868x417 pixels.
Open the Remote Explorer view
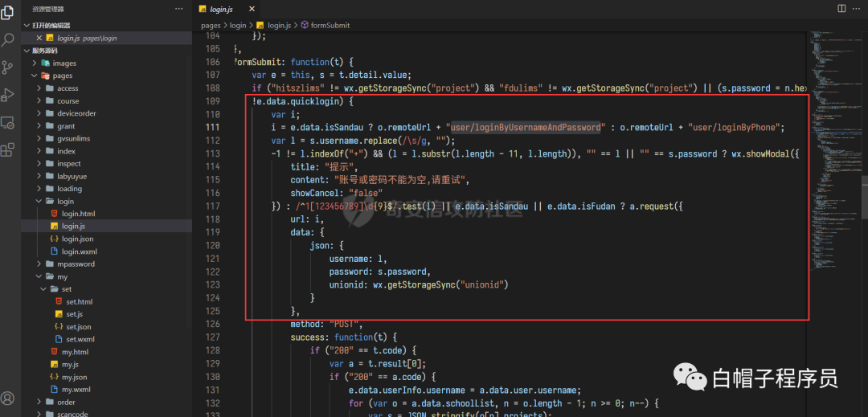[8, 122]
